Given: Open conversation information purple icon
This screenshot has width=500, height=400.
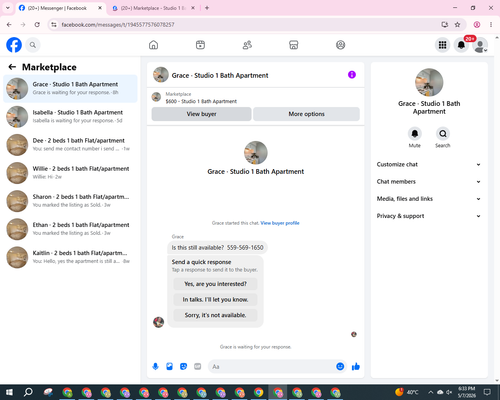Looking at the screenshot, I should [352, 75].
